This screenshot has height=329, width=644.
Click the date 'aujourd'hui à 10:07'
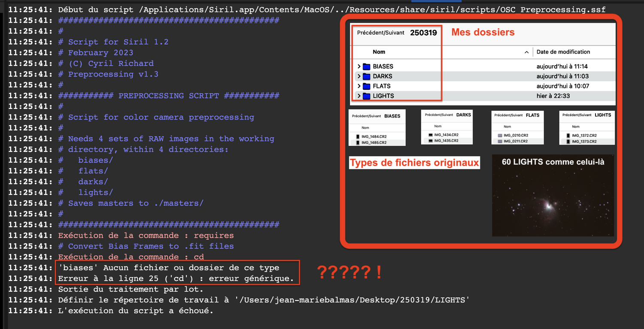click(x=562, y=86)
